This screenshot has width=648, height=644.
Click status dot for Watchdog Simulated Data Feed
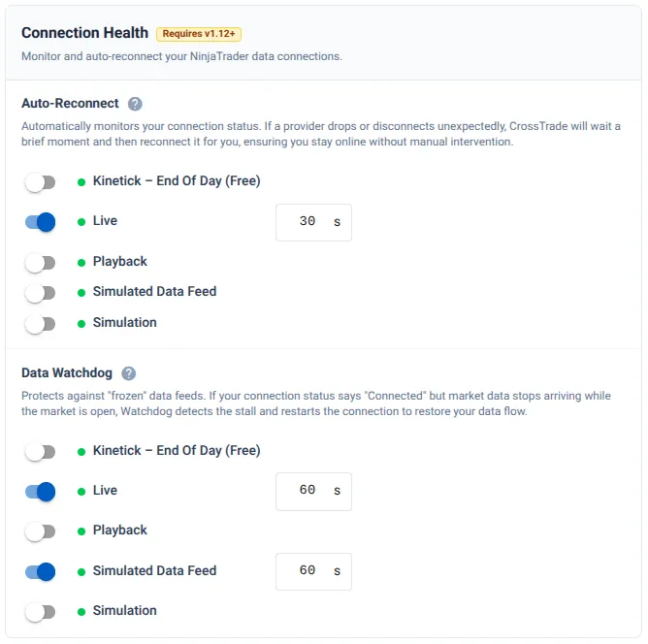click(81, 571)
